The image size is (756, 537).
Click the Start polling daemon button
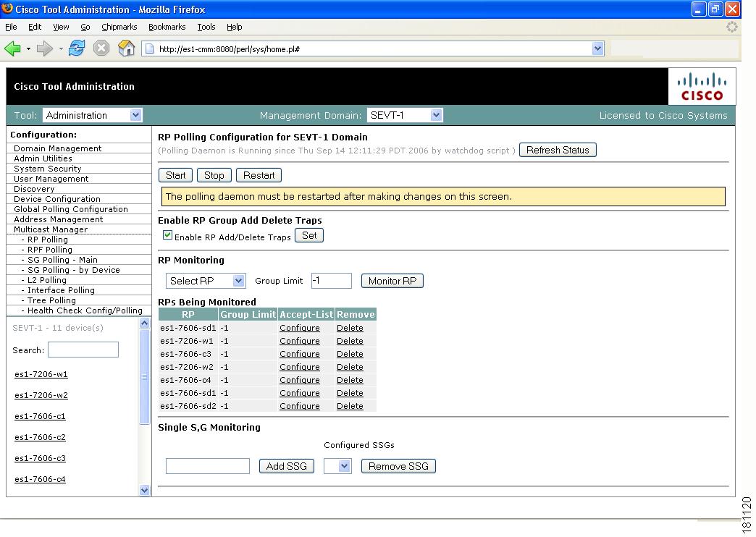[x=175, y=175]
